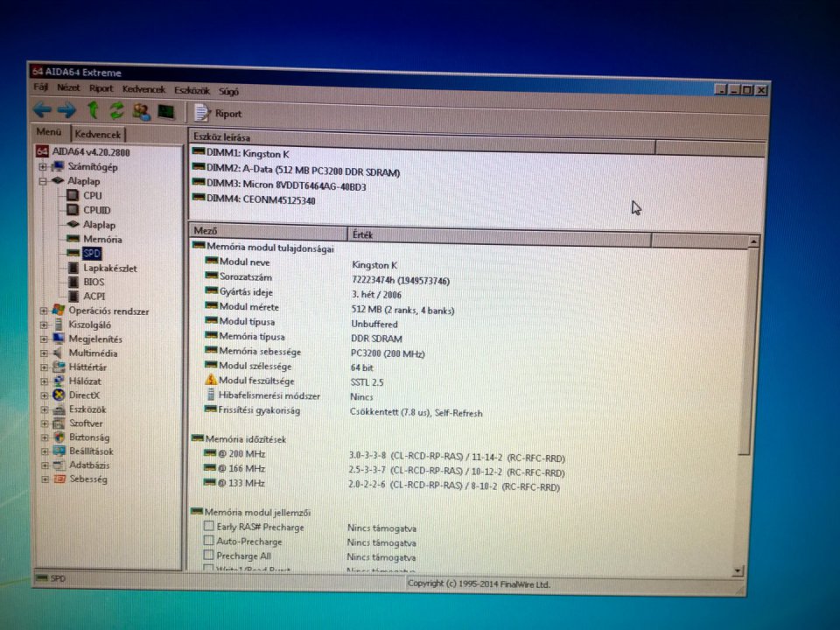Click the Riport document icon in the toolbar
Image resolution: width=840 pixels, height=630 pixels.
[201, 113]
